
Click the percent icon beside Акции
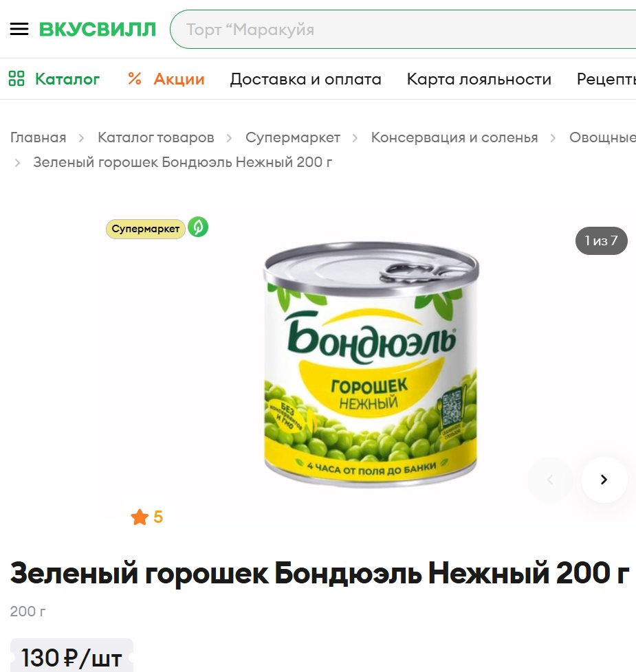pyautogui.click(x=135, y=78)
